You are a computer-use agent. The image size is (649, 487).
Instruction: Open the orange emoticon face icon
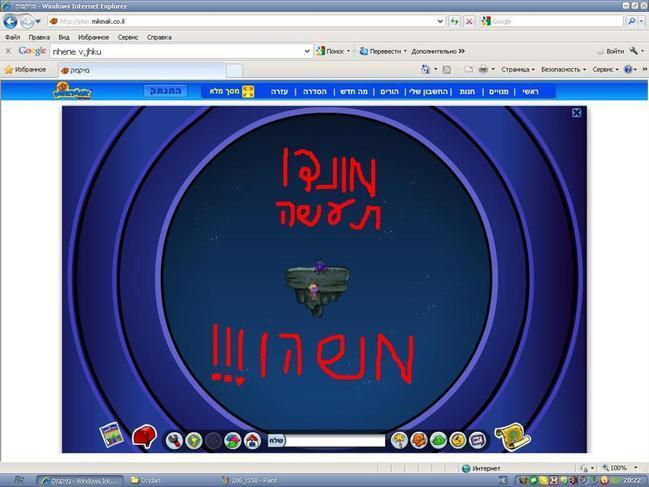(419, 440)
